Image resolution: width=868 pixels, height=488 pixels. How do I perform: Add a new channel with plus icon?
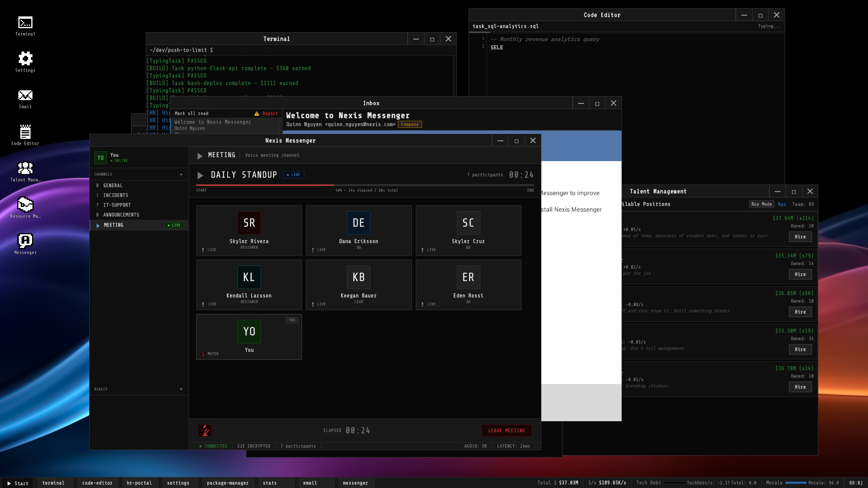point(181,174)
